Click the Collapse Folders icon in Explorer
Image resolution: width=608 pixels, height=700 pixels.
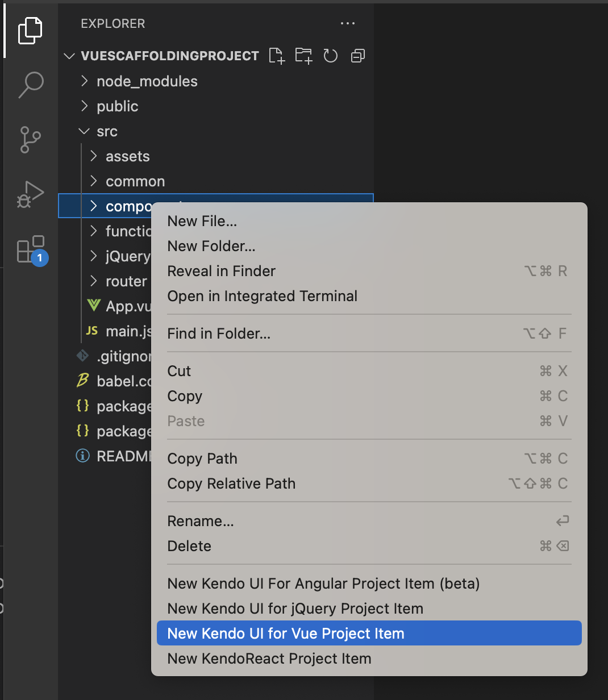(x=357, y=55)
